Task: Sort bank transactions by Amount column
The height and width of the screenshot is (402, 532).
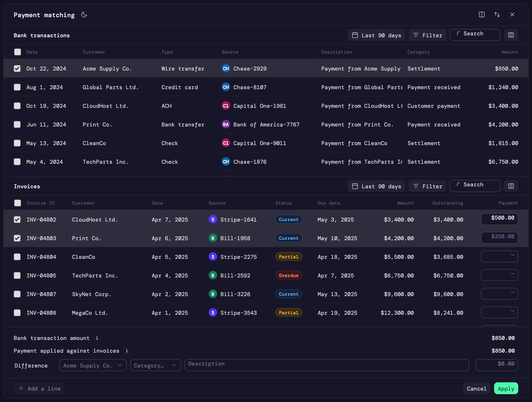Action: click(x=510, y=52)
